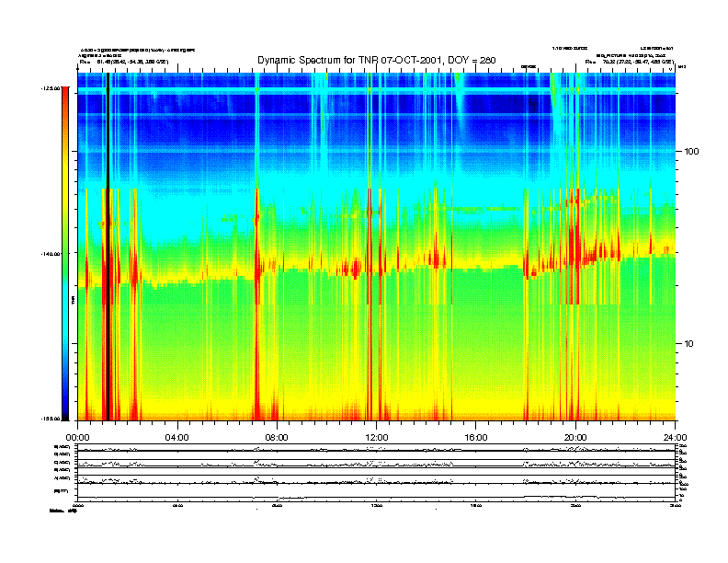
Task: Select the 16:00 time axis label
Action: (x=476, y=438)
